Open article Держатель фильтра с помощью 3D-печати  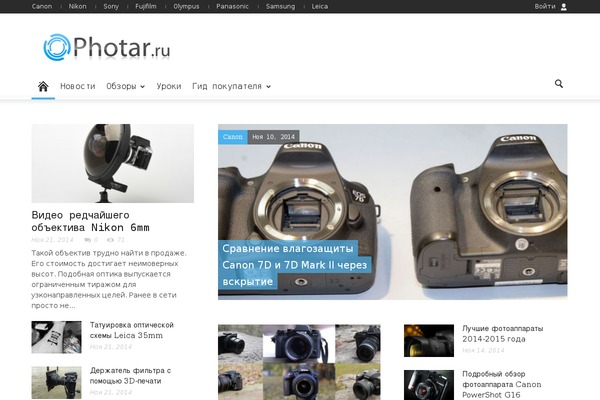coord(130,376)
